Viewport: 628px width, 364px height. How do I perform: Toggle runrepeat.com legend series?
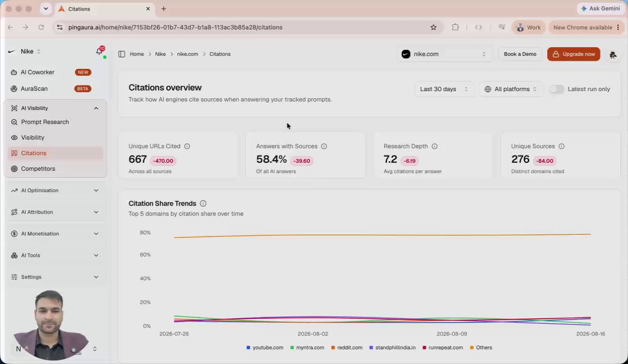[442, 348]
